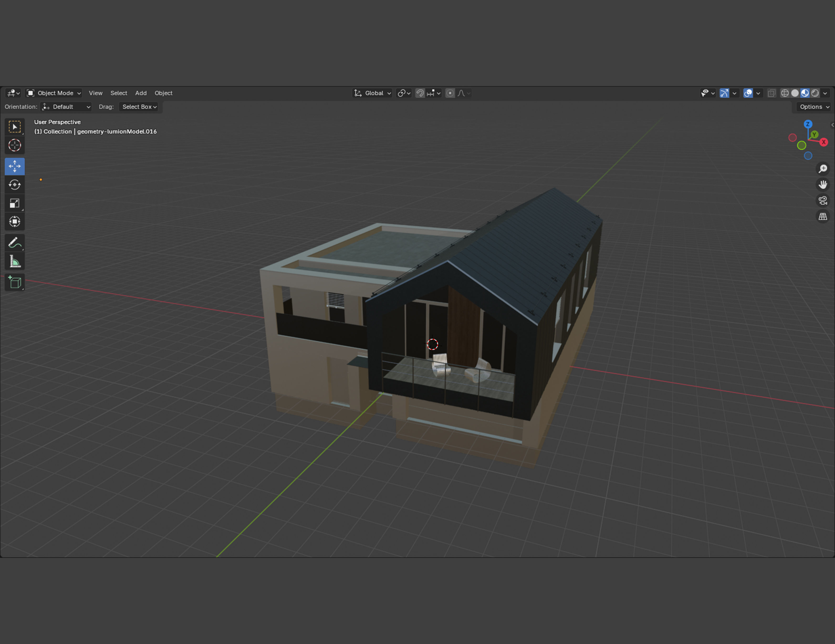Select the Move tool

point(15,166)
